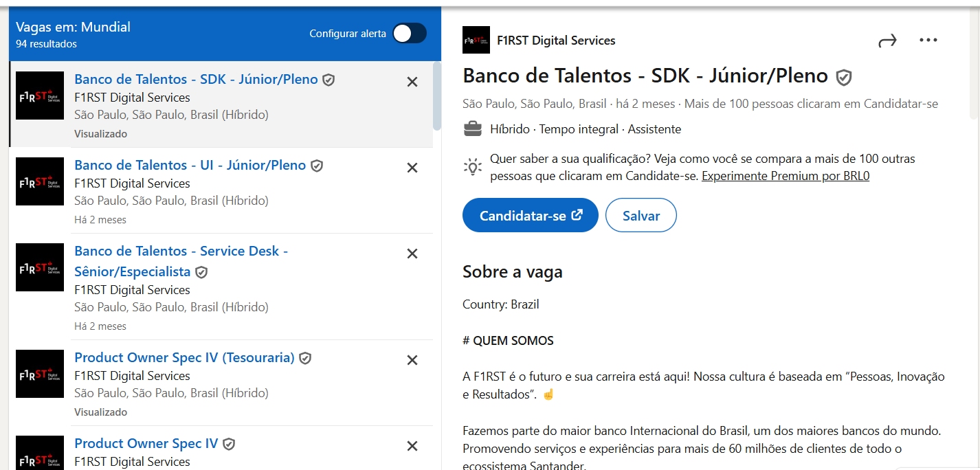980x470 pixels.
Task: Dismiss the last Product Owner Spec IV job
Action: [x=412, y=446]
